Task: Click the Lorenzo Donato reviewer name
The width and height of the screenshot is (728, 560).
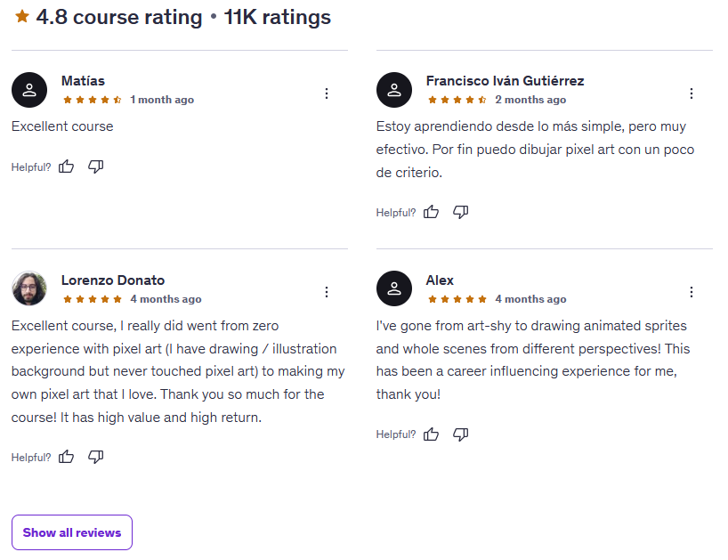Action: (x=113, y=280)
